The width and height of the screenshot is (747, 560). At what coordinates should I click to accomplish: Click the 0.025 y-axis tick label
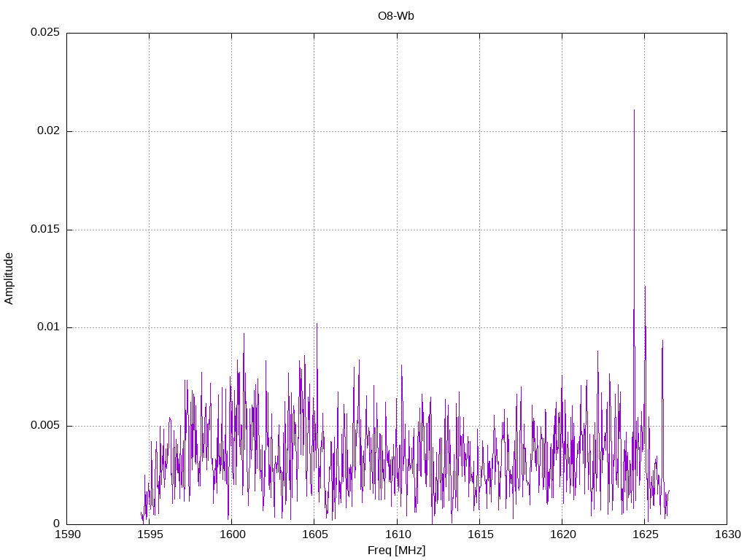(45, 32)
